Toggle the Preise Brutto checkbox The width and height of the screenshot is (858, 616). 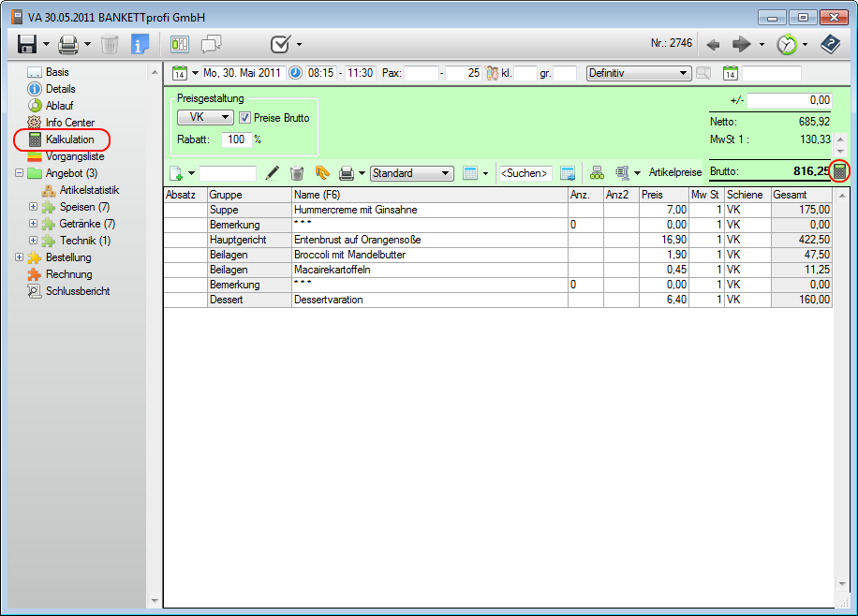pos(245,118)
